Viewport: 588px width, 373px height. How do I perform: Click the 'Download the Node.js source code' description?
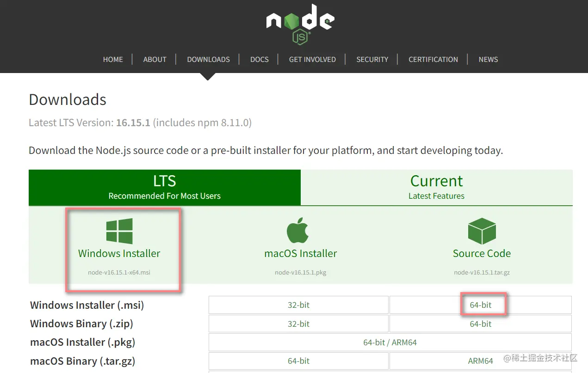point(266,151)
